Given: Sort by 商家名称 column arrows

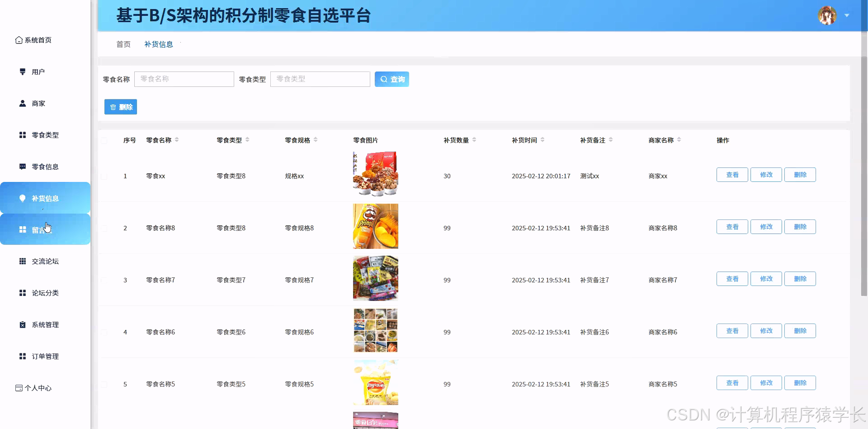Looking at the screenshot, I should coord(679,140).
